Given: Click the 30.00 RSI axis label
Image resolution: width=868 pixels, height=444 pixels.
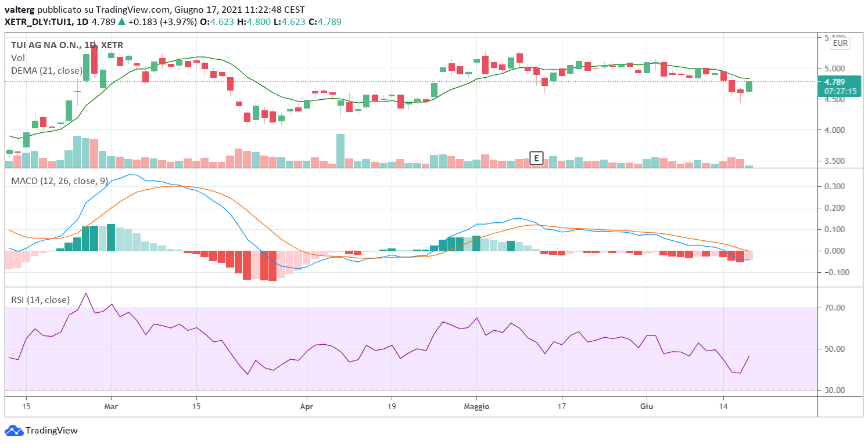Looking at the screenshot, I should pyautogui.click(x=834, y=391).
